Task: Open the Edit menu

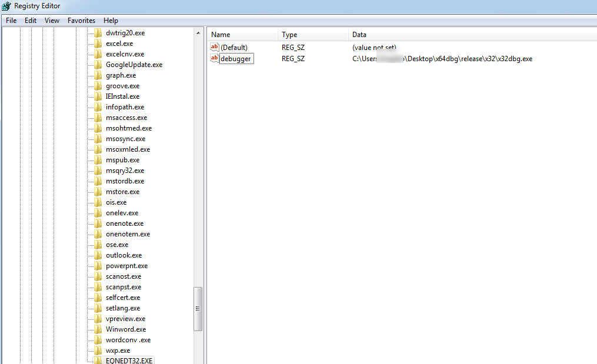Action: point(31,20)
